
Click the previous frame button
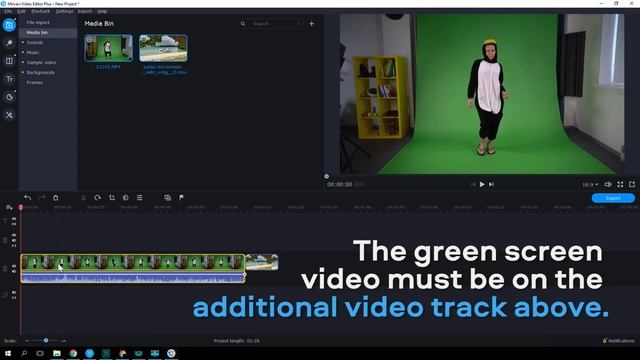coord(473,184)
